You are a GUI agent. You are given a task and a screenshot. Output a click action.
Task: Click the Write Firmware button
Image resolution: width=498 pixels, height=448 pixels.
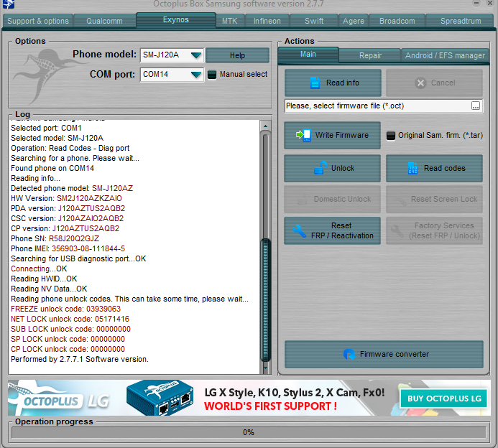pyautogui.click(x=332, y=135)
